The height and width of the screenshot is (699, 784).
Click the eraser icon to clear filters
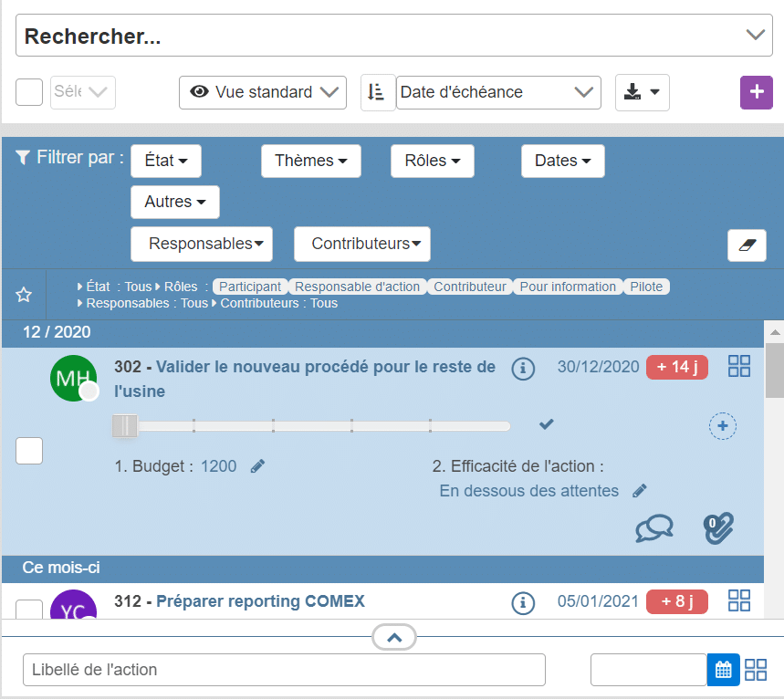[x=746, y=245]
